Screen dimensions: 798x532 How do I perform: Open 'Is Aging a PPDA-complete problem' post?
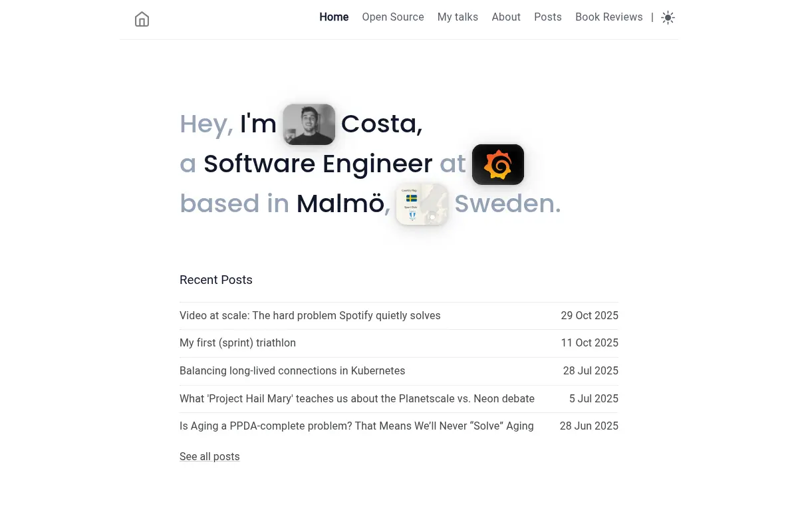coord(356,426)
